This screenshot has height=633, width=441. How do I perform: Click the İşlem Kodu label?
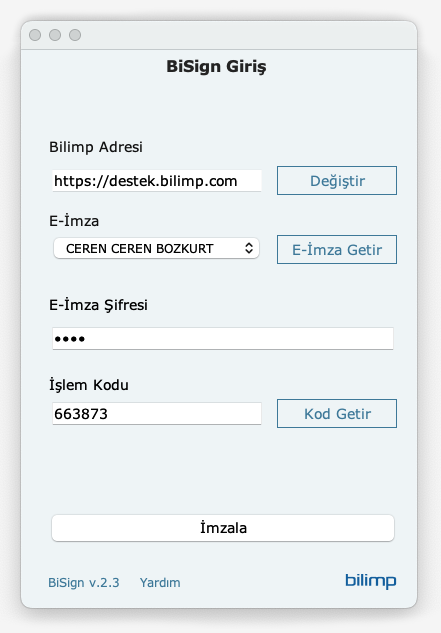click(x=89, y=385)
